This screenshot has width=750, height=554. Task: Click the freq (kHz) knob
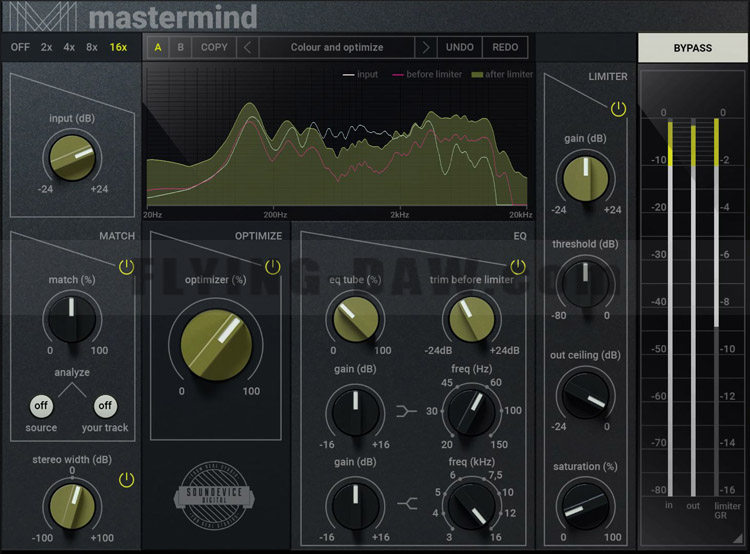pos(471,505)
